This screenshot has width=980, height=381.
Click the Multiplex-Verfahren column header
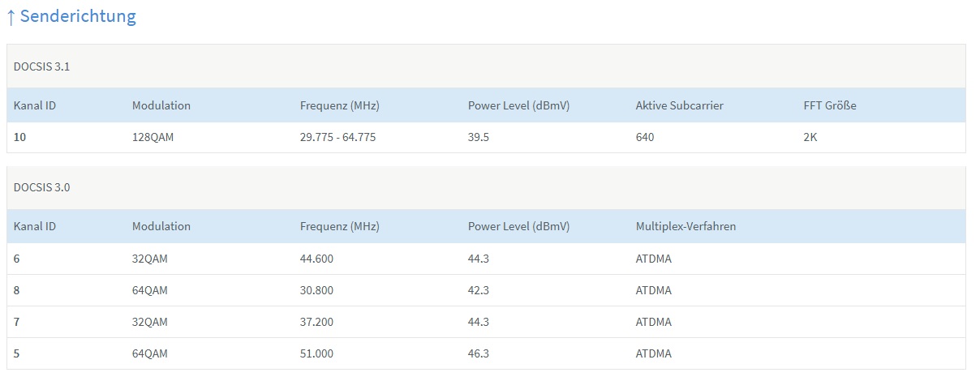click(x=686, y=226)
